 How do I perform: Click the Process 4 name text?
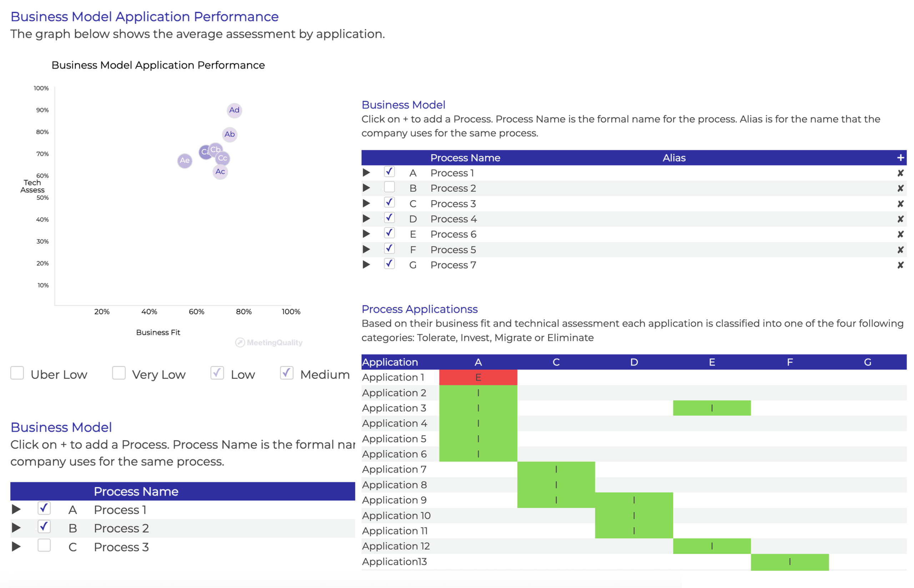[x=453, y=219]
